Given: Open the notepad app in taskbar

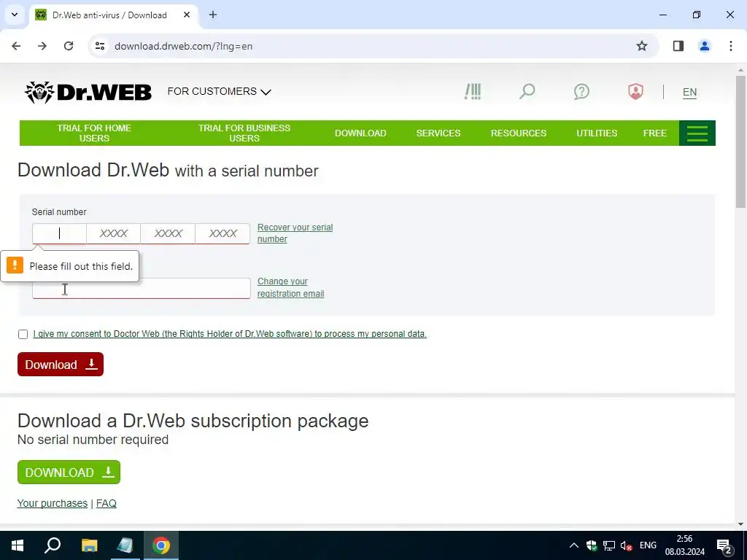Looking at the screenshot, I should pos(125,545).
